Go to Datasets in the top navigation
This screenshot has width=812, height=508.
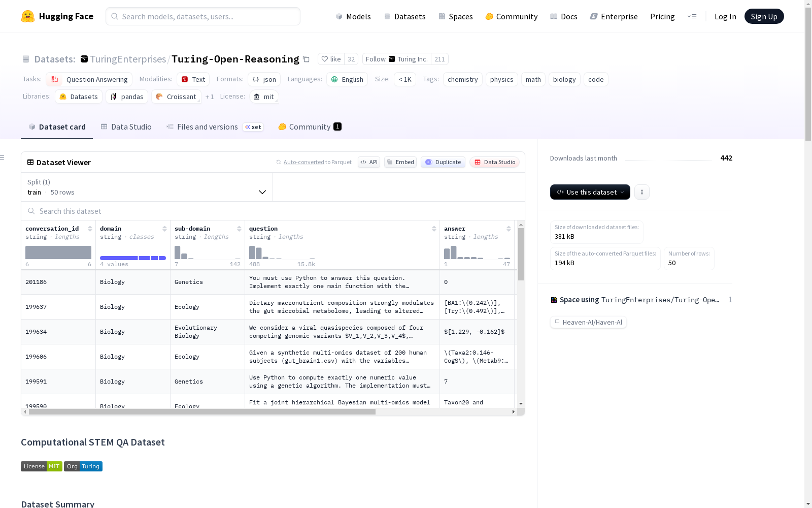(x=404, y=16)
